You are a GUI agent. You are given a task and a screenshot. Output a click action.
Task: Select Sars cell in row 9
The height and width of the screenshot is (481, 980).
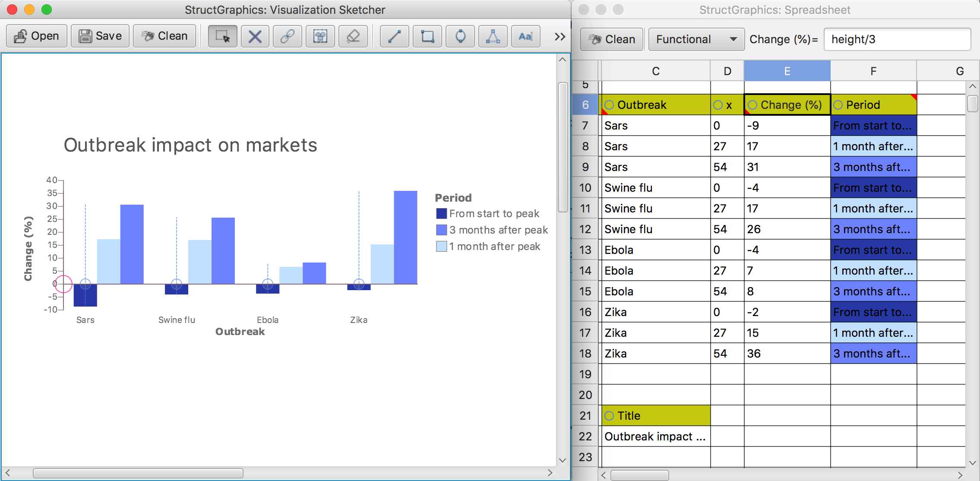tap(656, 167)
